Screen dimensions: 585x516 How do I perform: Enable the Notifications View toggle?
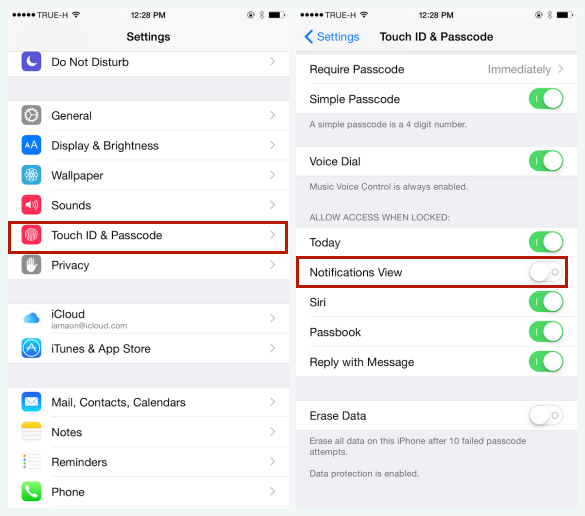pos(546,272)
